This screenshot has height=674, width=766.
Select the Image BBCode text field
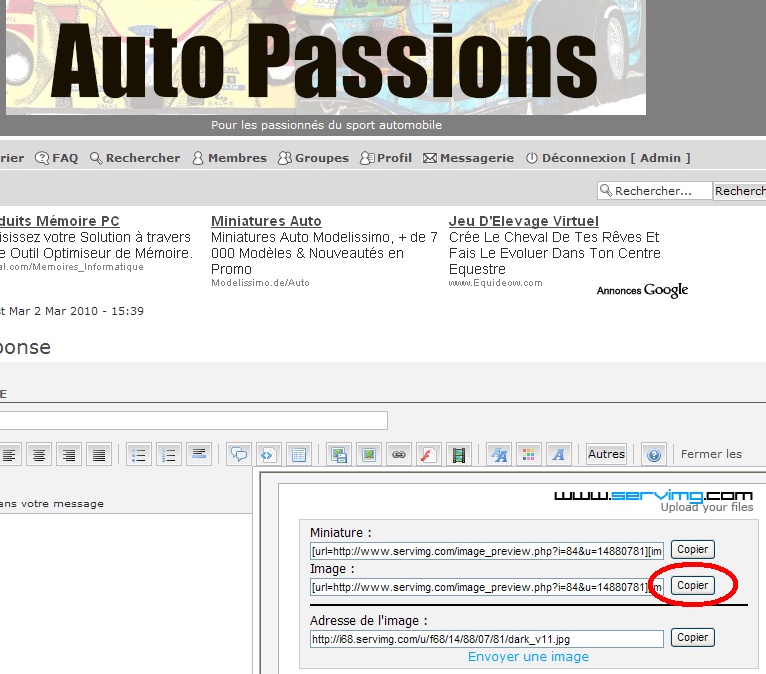point(487,587)
